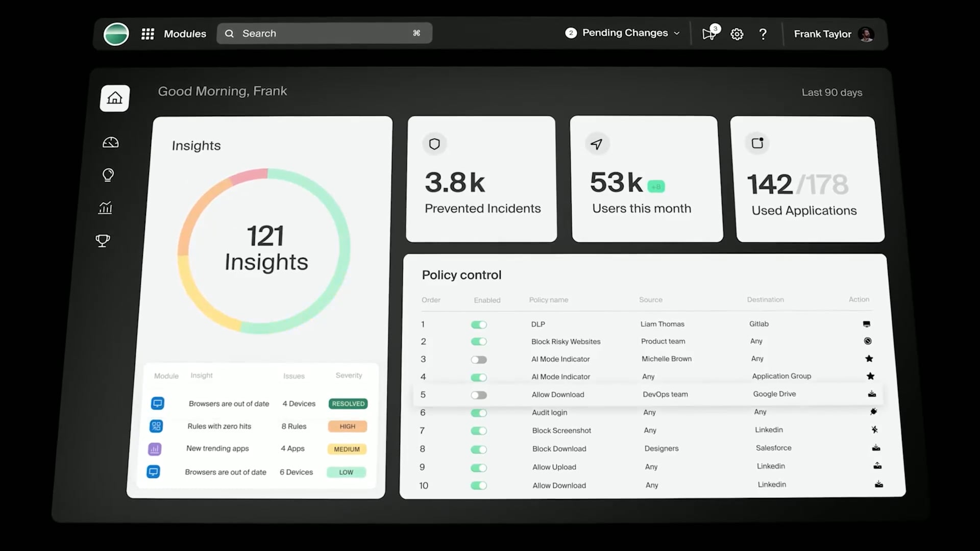Open the lightbulb insights sidebar icon

[x=108, y=175]
